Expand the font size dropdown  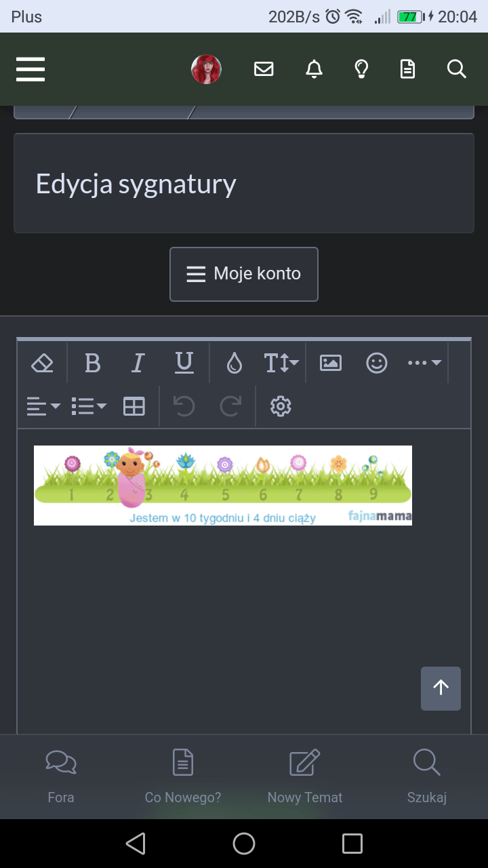click(x=281, y=363)
